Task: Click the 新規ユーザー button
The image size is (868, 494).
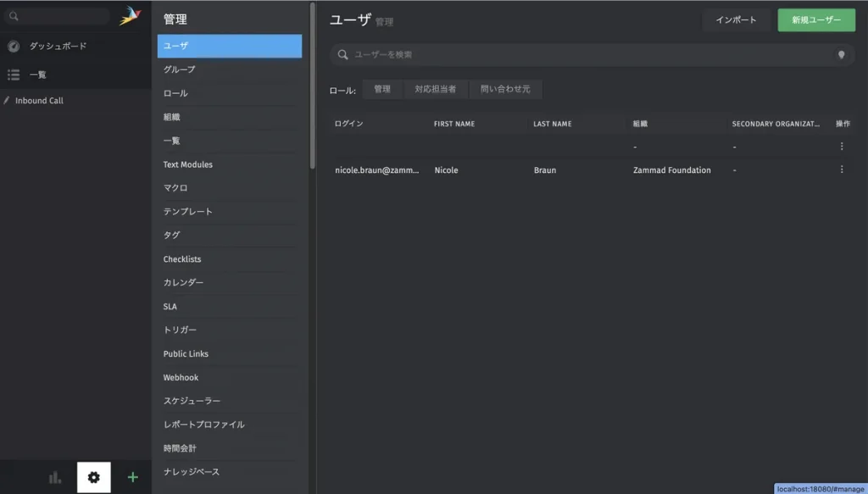Action: (816, 20)
